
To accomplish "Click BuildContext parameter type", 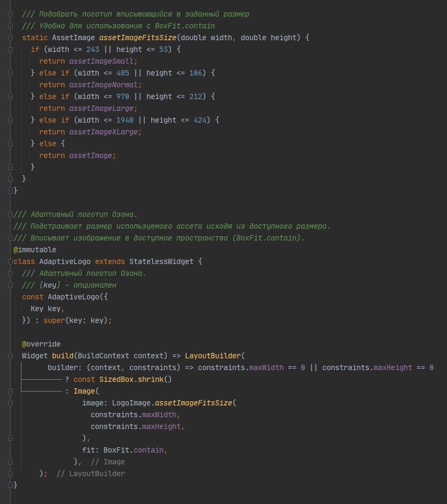I will point(103,356).
